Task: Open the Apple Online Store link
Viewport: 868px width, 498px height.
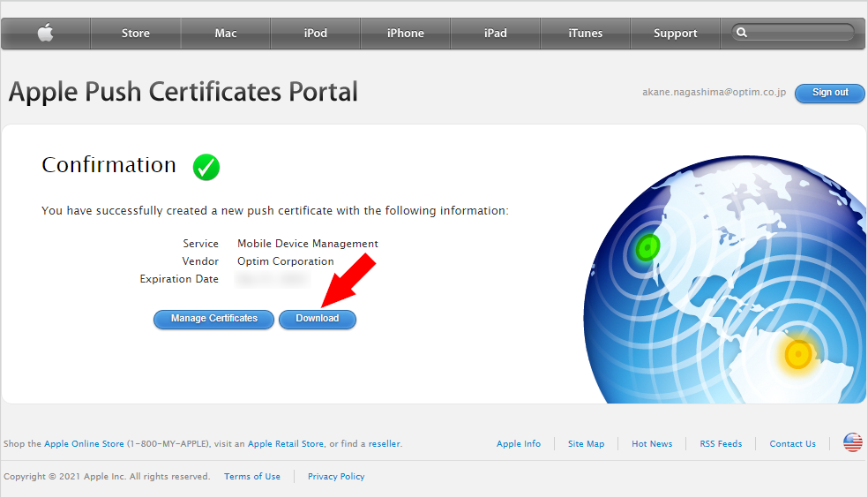Action: click(x=84, y=444)
